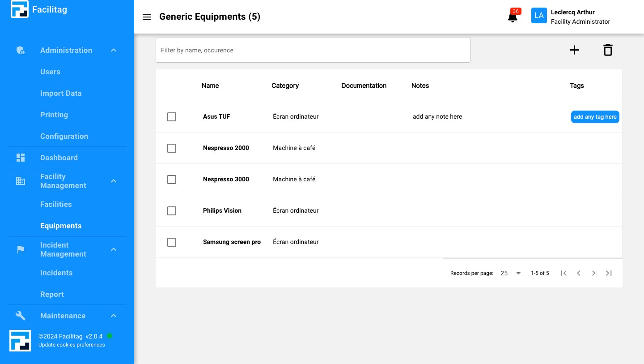
Task: Tick the Samsung screen pro checkbox
Action: point(172,242)
